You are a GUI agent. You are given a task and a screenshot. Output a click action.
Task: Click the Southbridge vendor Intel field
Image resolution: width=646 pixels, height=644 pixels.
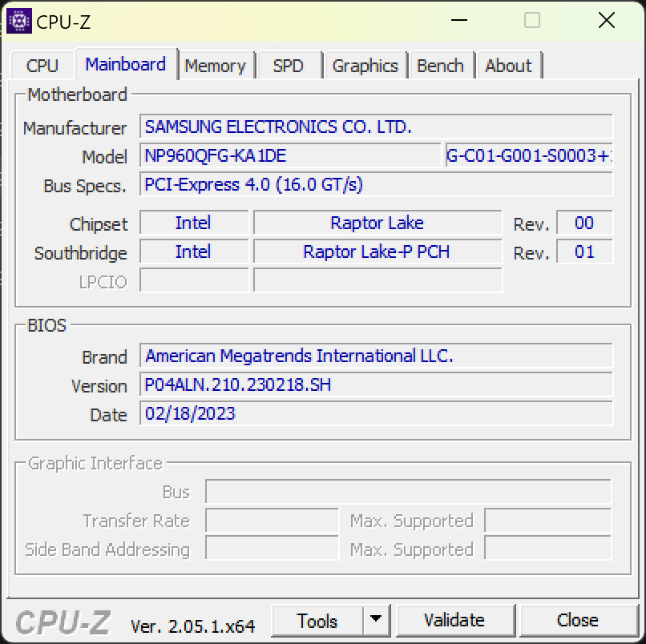click(194, 252)
